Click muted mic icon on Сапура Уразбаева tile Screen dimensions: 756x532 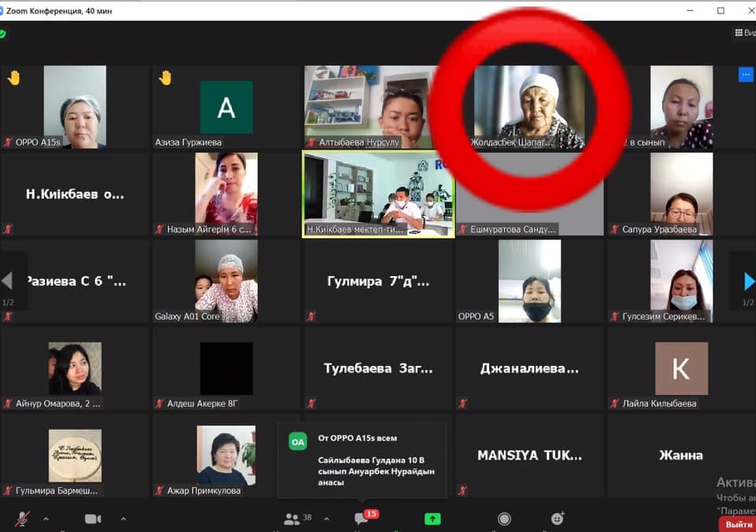point(614,229)
